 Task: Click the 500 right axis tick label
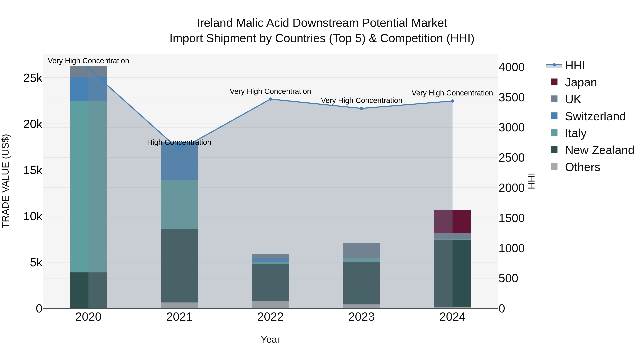pos(509,279)
